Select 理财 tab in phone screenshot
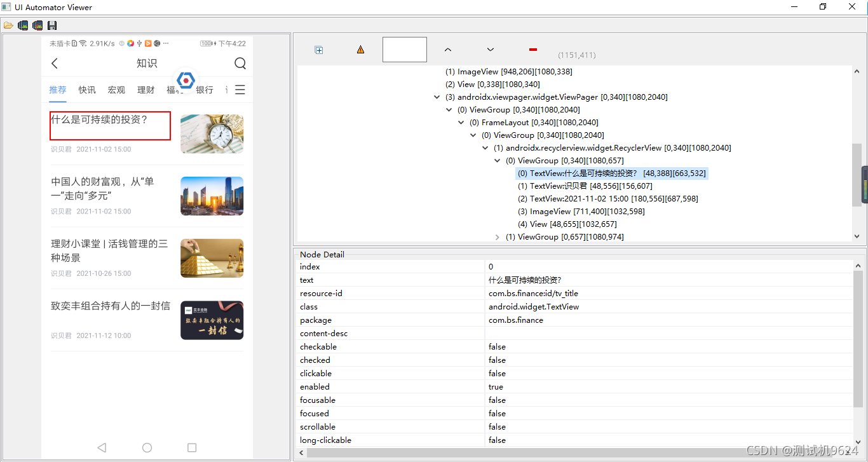 click(146, 90)
